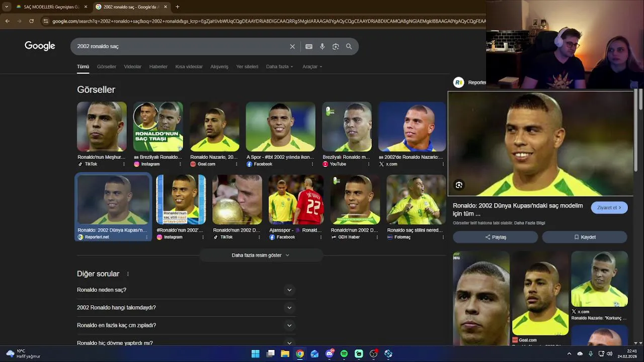The height and width of the screenshot is (362, 644).
Task: Open a new browser tab with plus
Action: (177, 7)
